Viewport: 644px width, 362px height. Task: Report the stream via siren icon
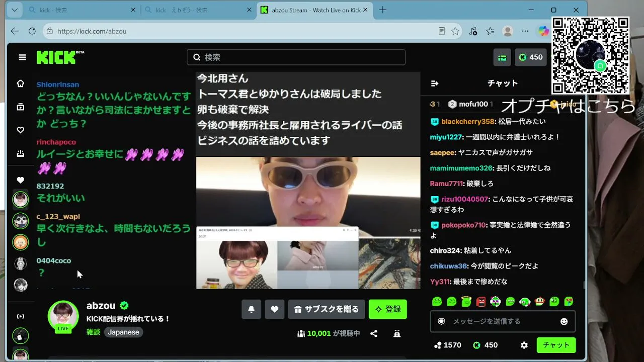[x=397, y=333]
